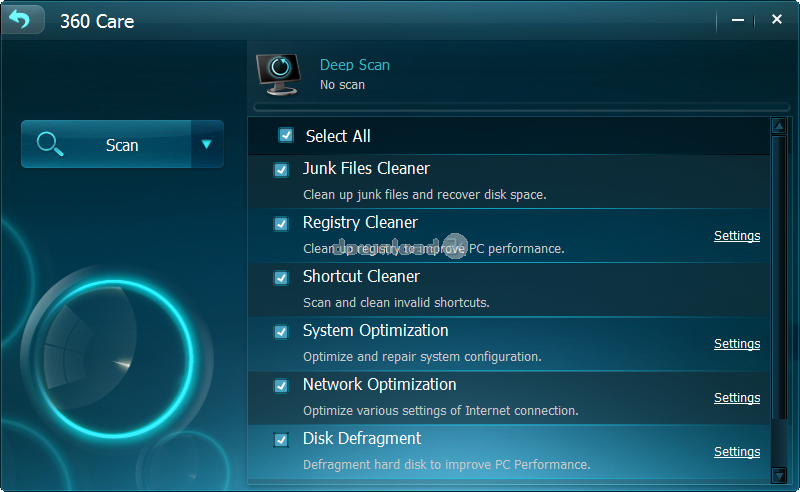Close the 360 Care window
The image size is (800, 492).
point(777,19)
